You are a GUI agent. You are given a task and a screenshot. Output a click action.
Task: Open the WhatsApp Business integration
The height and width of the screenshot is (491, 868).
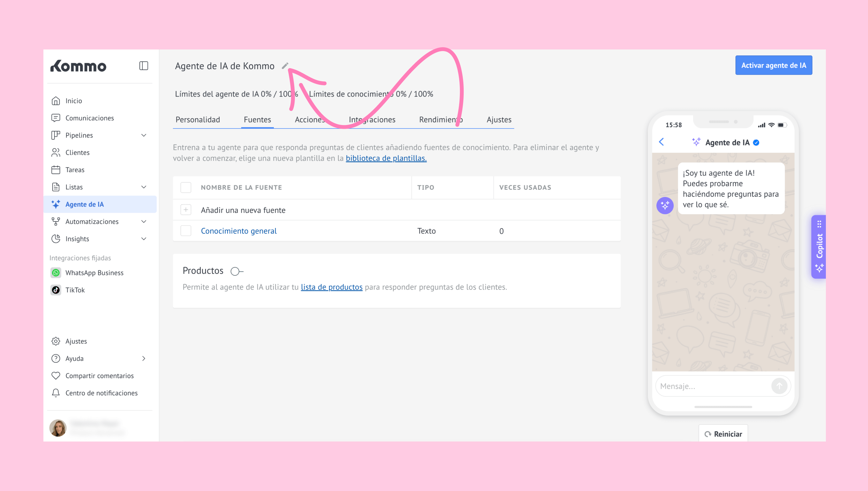94,273
